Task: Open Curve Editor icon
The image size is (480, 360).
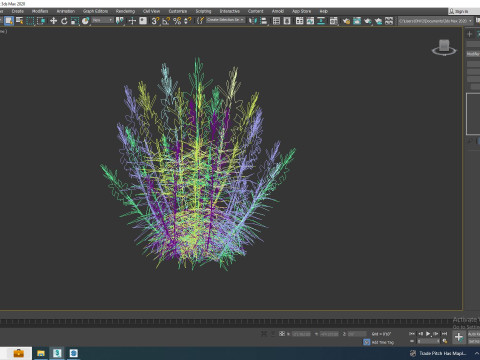Action: [x=310, y=21]
